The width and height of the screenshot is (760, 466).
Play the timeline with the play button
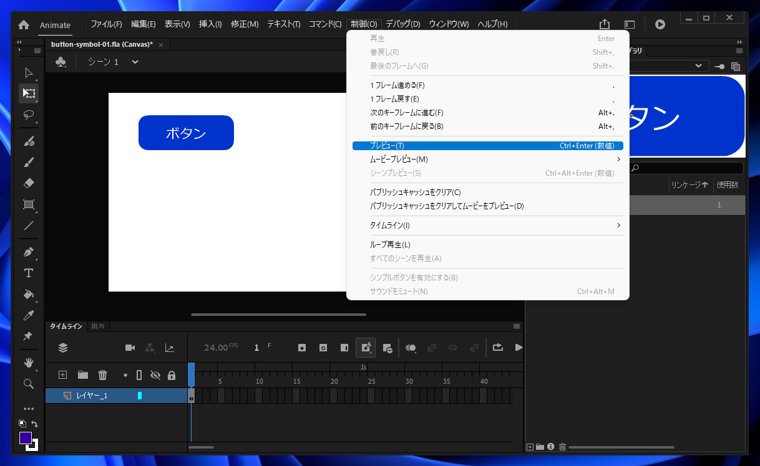pyautogui.click(x=518, y=347)
